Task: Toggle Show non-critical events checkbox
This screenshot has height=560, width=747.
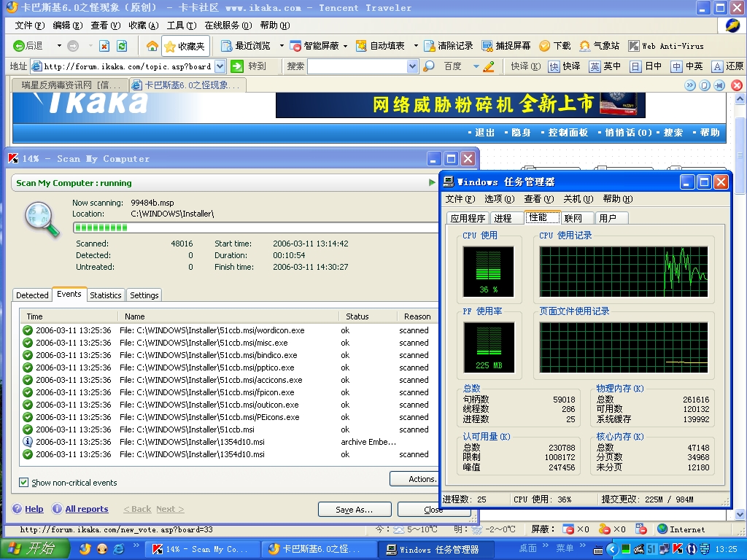Action: pyautogui.click(x=24, y=483)
